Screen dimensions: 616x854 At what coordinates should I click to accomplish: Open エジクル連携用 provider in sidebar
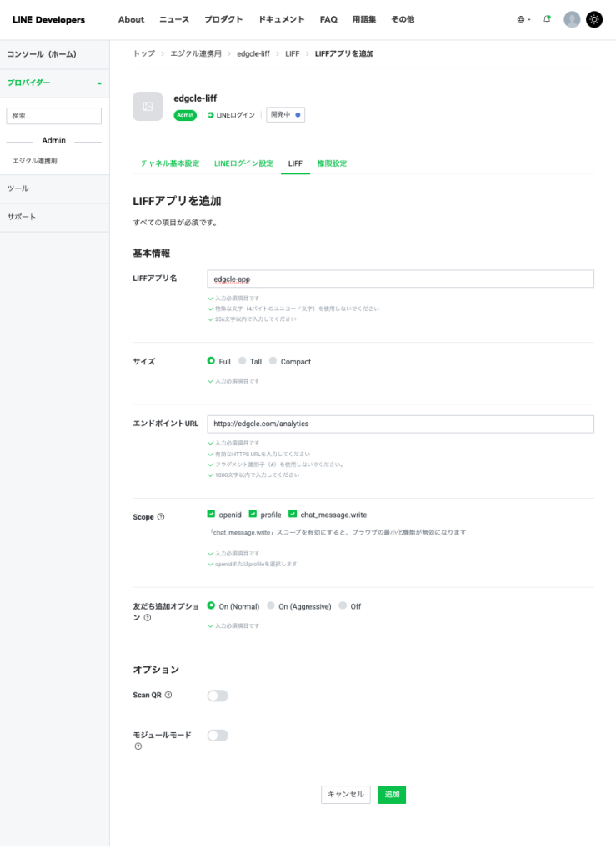click(35, 161)
